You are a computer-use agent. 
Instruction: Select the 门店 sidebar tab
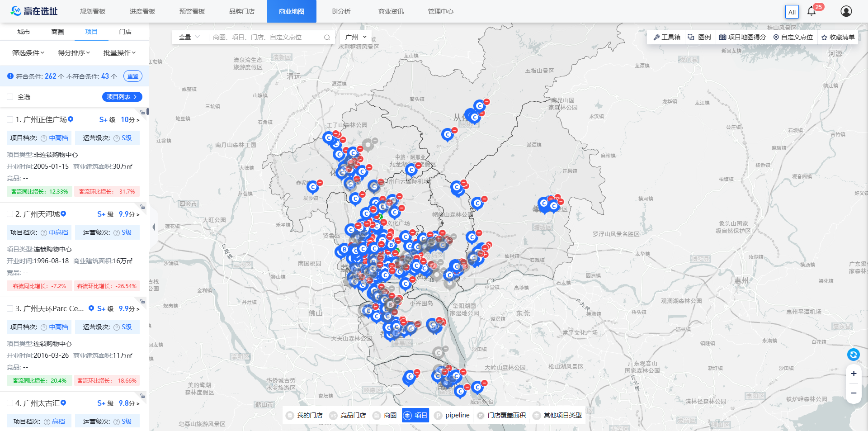click(x=125, y=32)
